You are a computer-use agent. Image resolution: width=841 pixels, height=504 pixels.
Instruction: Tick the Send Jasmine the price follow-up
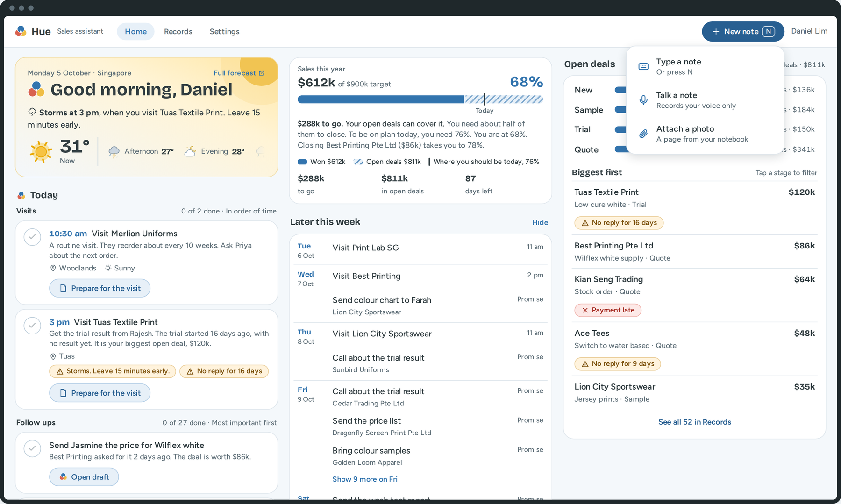(x=32, y=448)
